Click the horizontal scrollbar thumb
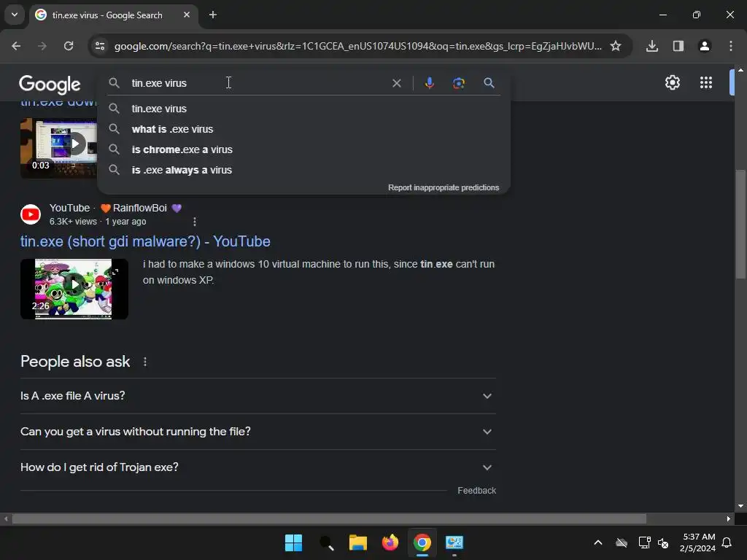The width and height of the screenshot is (747, 560). pyautogui.click(x=329, y=518)
